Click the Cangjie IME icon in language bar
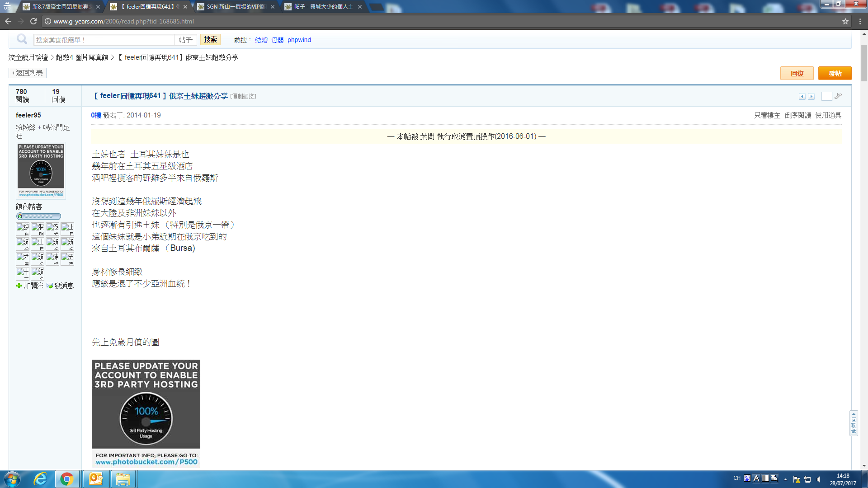868x488 pixels. pyautogui.click(x=747, y=478)
